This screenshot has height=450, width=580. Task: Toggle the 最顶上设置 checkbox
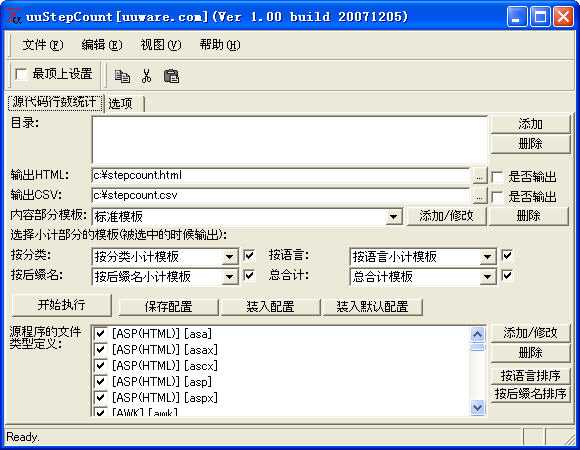21,74
